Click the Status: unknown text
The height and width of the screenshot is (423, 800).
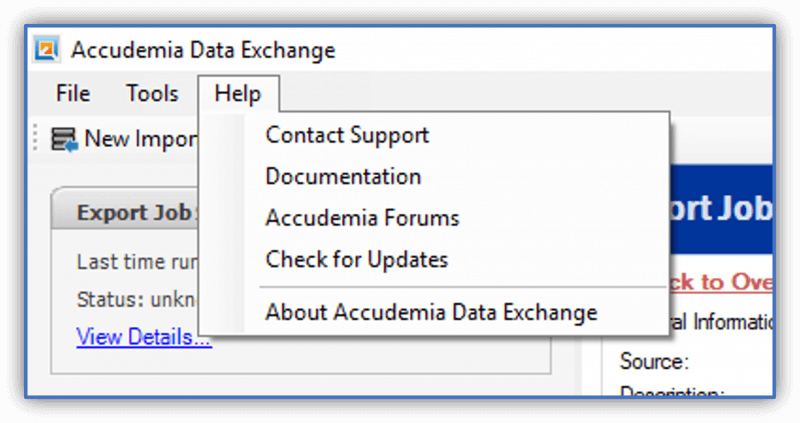click(137, 300)
